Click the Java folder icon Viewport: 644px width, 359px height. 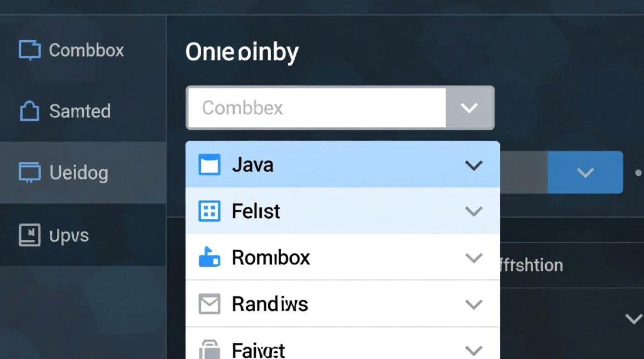tap(209, 164)
